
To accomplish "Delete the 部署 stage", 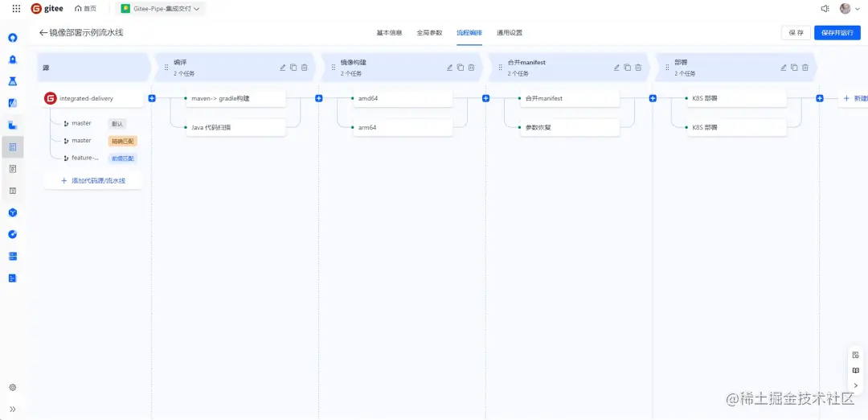I will [x=805, y=68].
